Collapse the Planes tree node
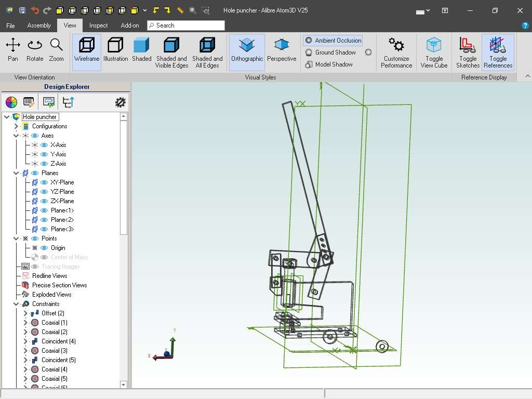 click(16, 173)
